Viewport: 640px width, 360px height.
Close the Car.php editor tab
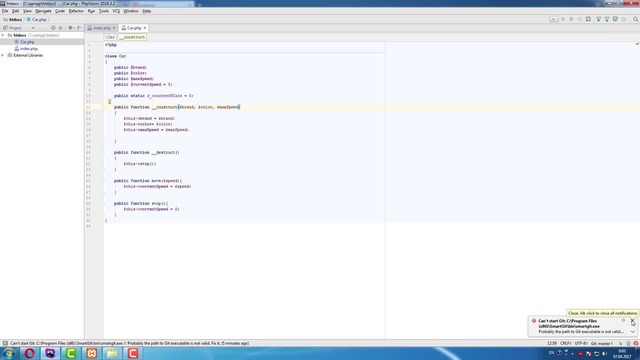145,28
